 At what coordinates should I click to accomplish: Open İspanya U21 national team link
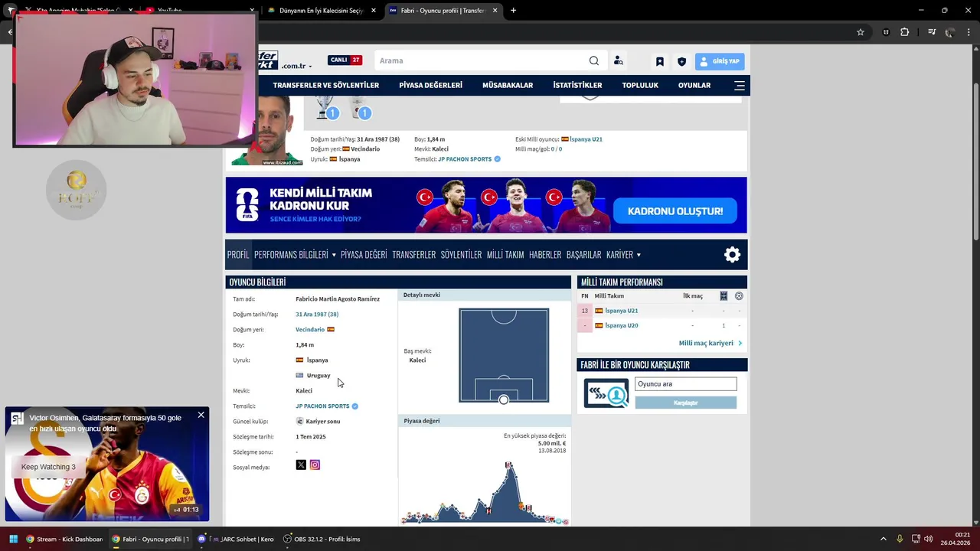[x=621, y=311]
